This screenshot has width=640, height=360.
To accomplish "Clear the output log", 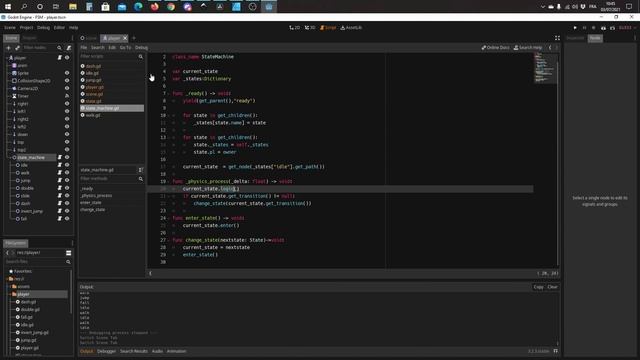I will tap(552, 287).
